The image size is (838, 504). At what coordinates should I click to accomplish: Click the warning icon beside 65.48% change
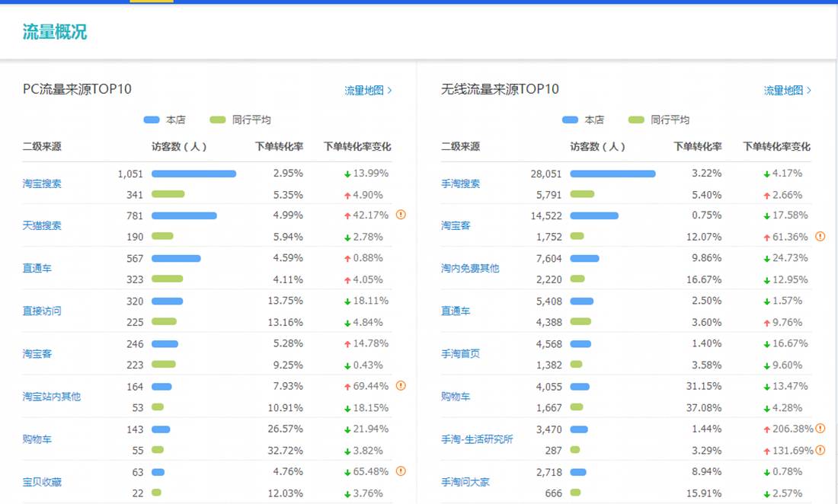401,471
